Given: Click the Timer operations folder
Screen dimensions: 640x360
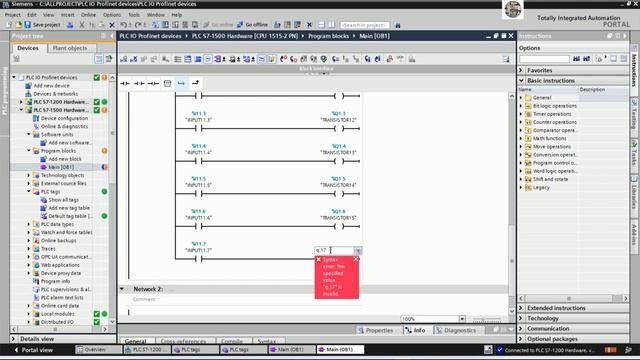Looking at the screenshot, I should point(552,114).
